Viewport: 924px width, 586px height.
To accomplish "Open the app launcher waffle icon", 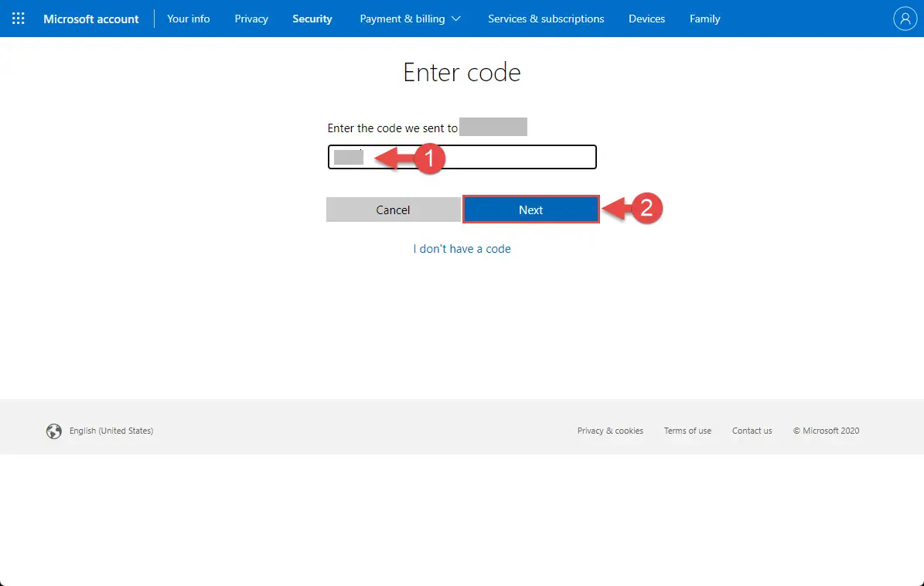I will (x=19, y=19).
